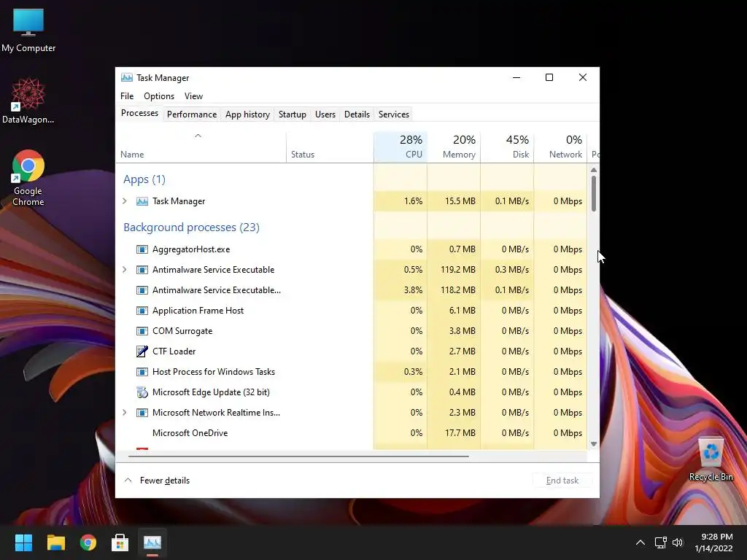Screen dimensions: 747x560
Task: Click the Apps (1) group heading
Action: point(144,179)
